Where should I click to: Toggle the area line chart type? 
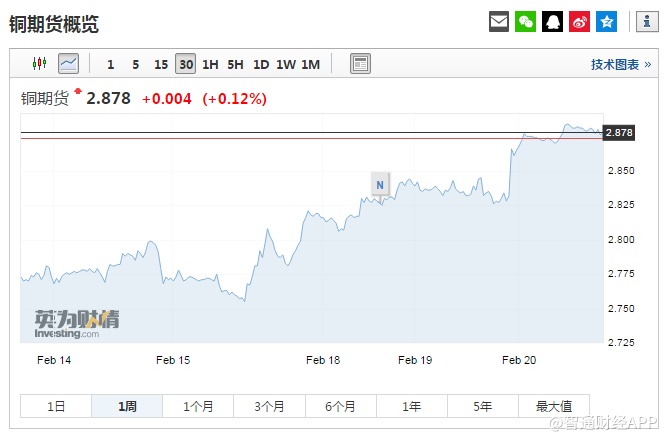(x=68, y=64)
